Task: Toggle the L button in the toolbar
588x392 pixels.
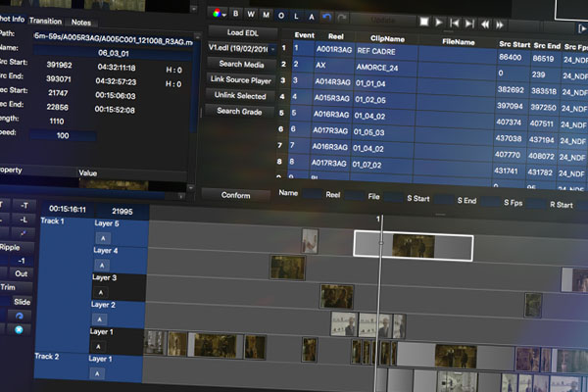Action: point(296,16)
